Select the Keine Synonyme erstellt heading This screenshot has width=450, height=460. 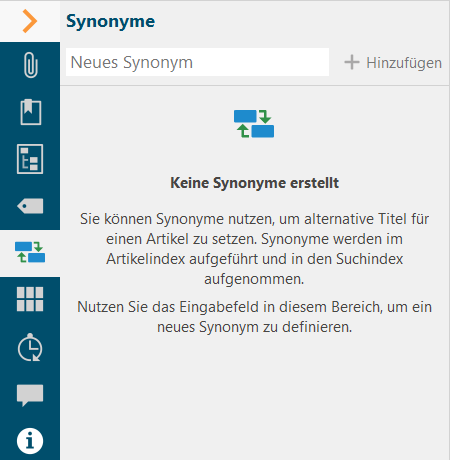(254, 183)
